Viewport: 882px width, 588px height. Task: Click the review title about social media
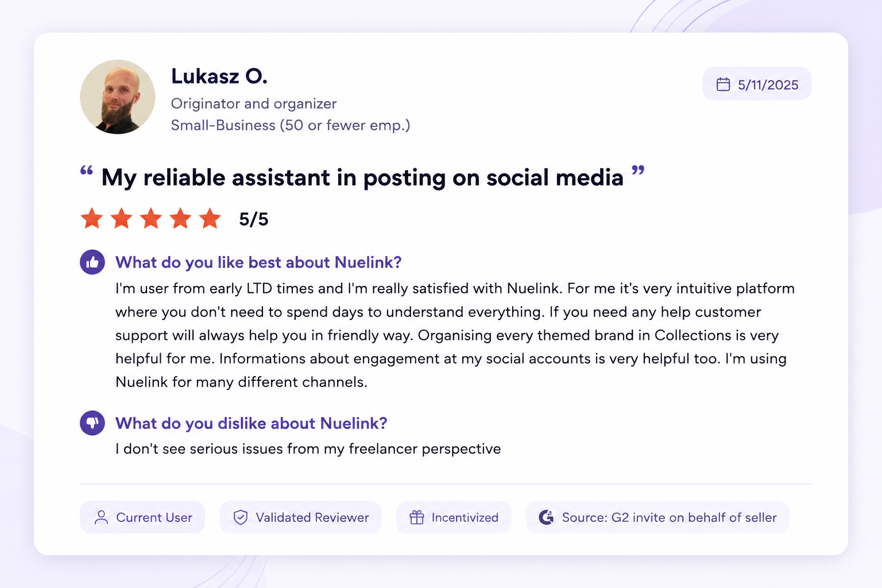coord(362,177)
